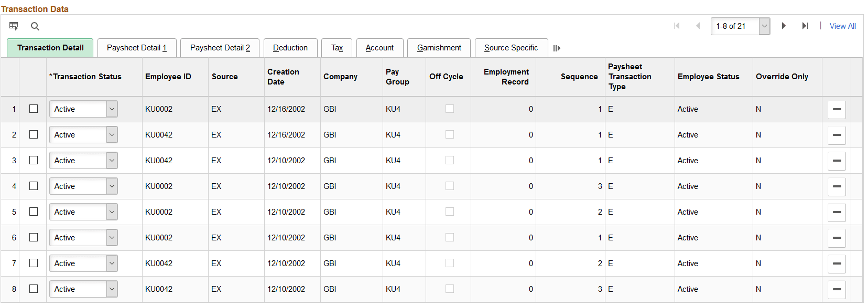Open the grid personalize icon
This screenshot has height=306, width=868.
[14, 26]
